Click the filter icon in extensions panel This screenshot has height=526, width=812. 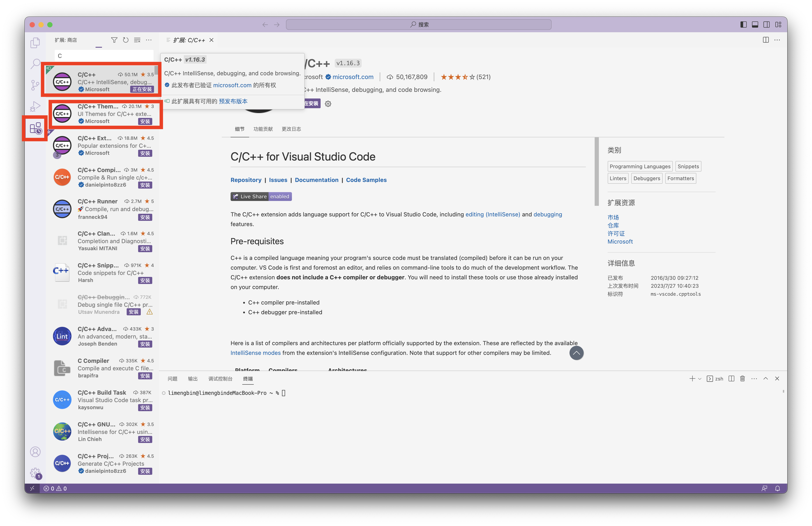tap(114, 40)
